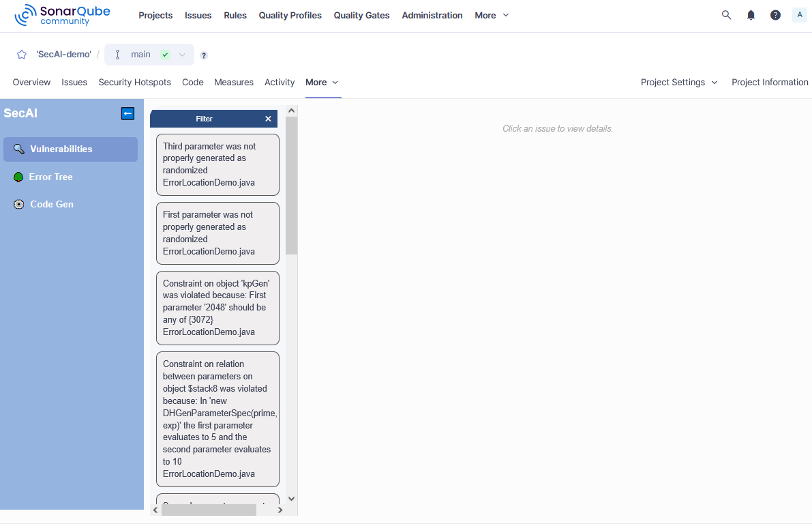Switch to project Overview tab
Screen dimensions: 812x524
[x=31, y=83]
